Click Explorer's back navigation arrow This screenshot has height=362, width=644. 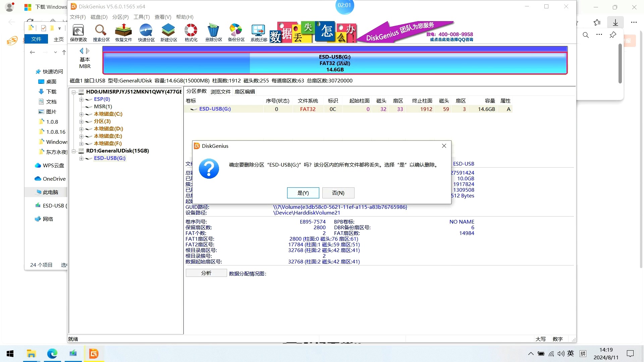[32, 52]
